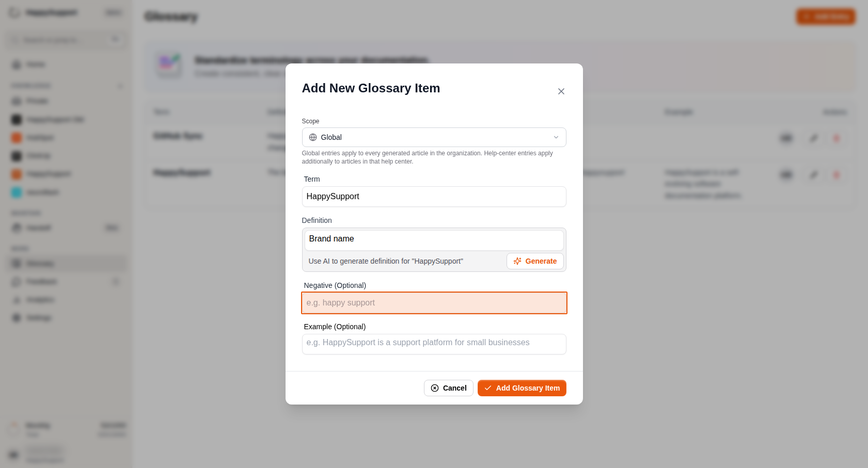Click the edit pencil icon in second glossary row
868x468 pixels.
click(x=813, y=175)
